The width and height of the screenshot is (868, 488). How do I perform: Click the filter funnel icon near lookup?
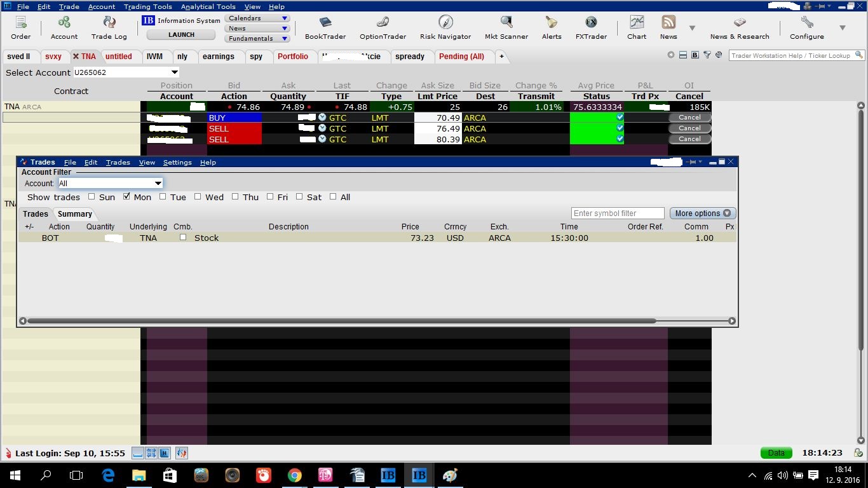(707, 55)
